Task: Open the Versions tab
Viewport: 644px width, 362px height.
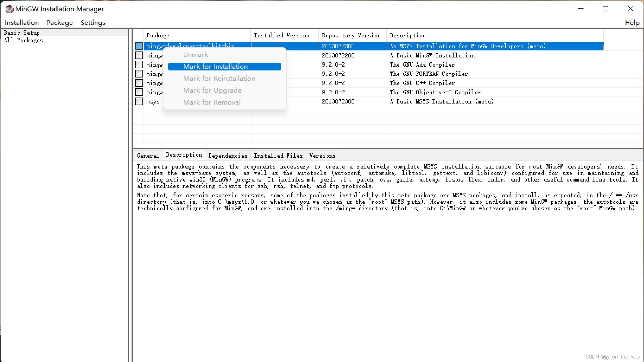Action: coord(322,156)
